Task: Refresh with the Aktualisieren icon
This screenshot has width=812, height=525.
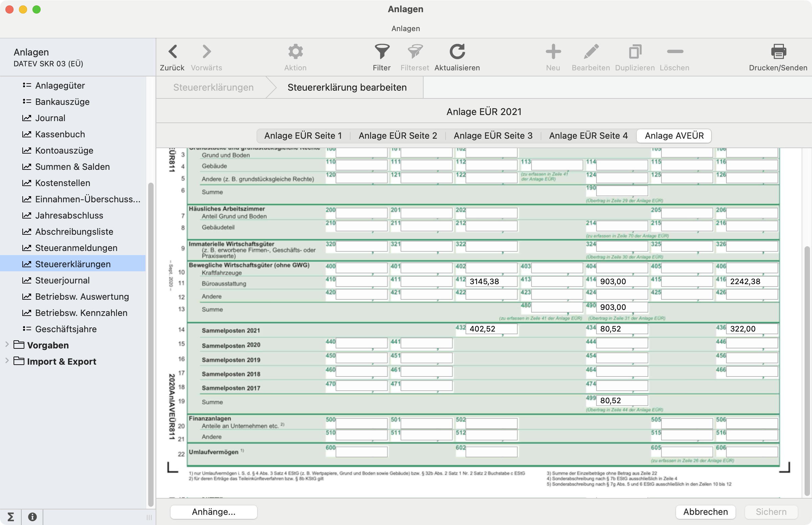Action: tap(457, 52)
